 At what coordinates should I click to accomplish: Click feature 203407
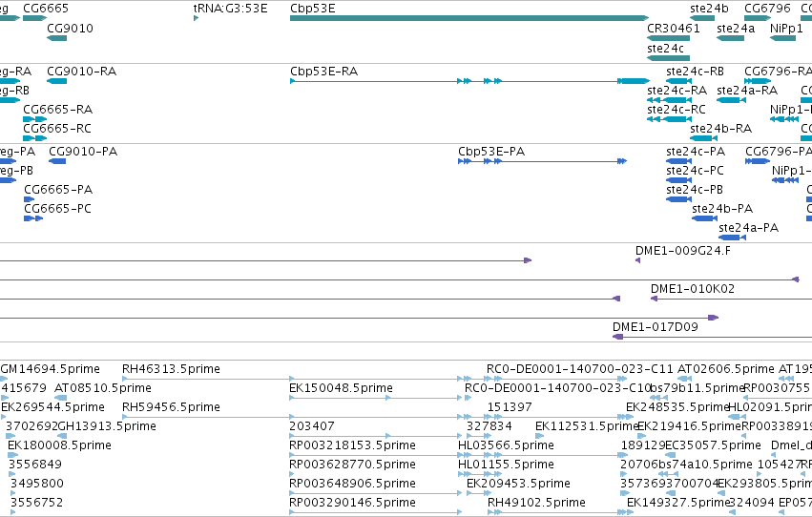coord(375,436)
